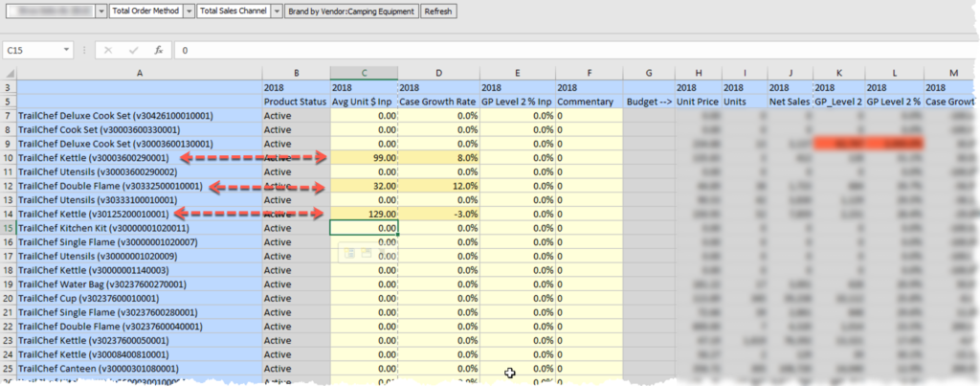
Task: Click the Cancel X icon in formula bar
Action: coord(108,50)
